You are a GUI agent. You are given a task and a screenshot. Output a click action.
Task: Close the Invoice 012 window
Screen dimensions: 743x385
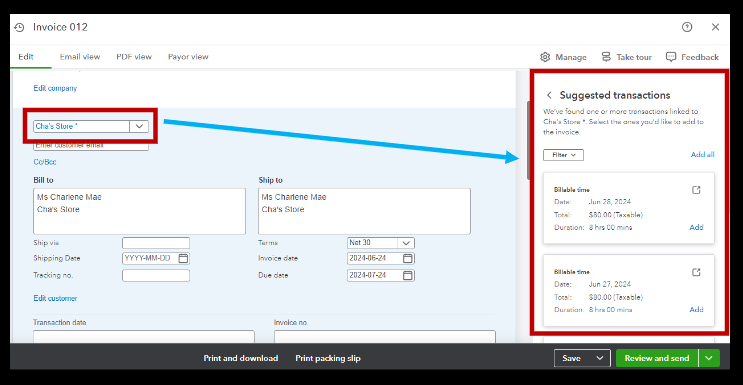pos(716,27)
